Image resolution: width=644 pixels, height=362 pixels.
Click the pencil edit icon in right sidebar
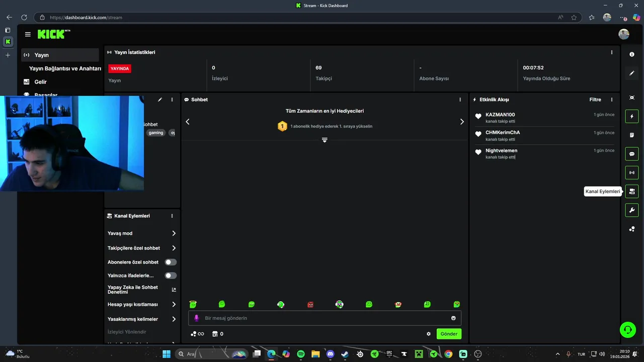tap(632, 73)
